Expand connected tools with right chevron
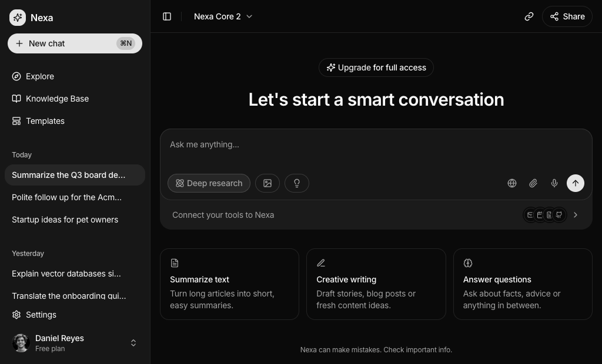 575,215
